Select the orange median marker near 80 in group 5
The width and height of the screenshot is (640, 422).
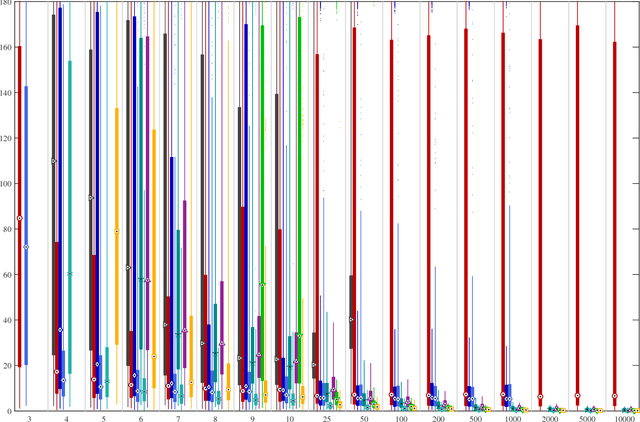[x=116, y=231]
